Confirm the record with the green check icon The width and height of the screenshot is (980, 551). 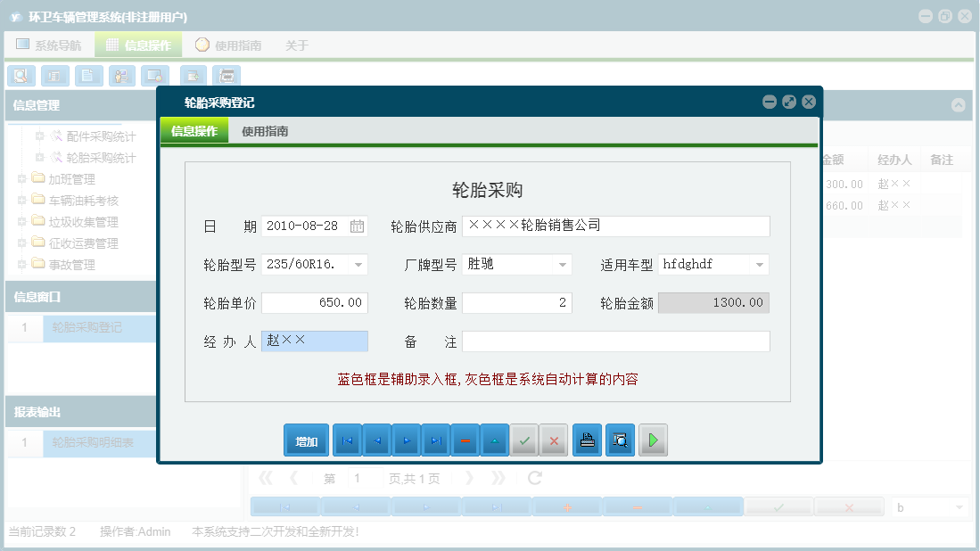click(x=524, y=440)
